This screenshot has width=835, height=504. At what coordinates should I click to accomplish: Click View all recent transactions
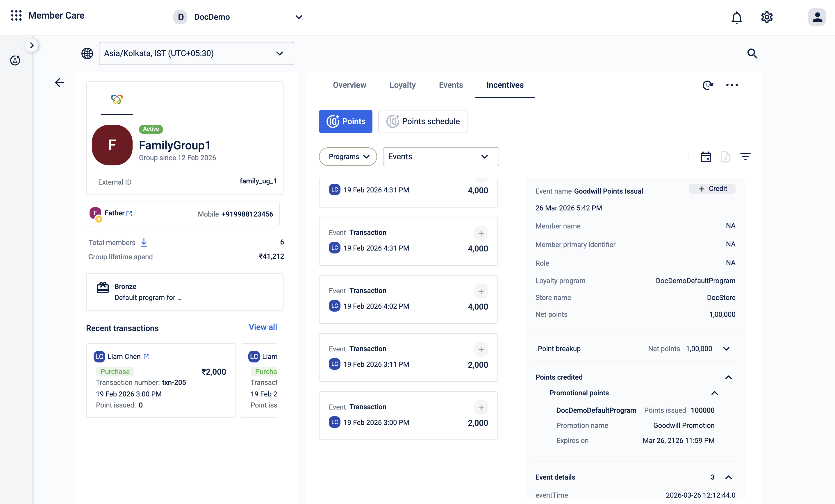point(263,327)
